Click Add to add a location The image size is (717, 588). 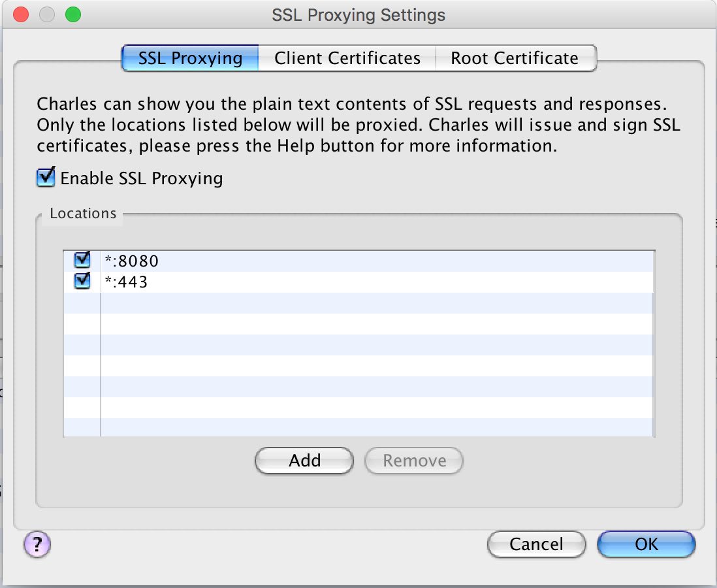(x=304, y=461)
